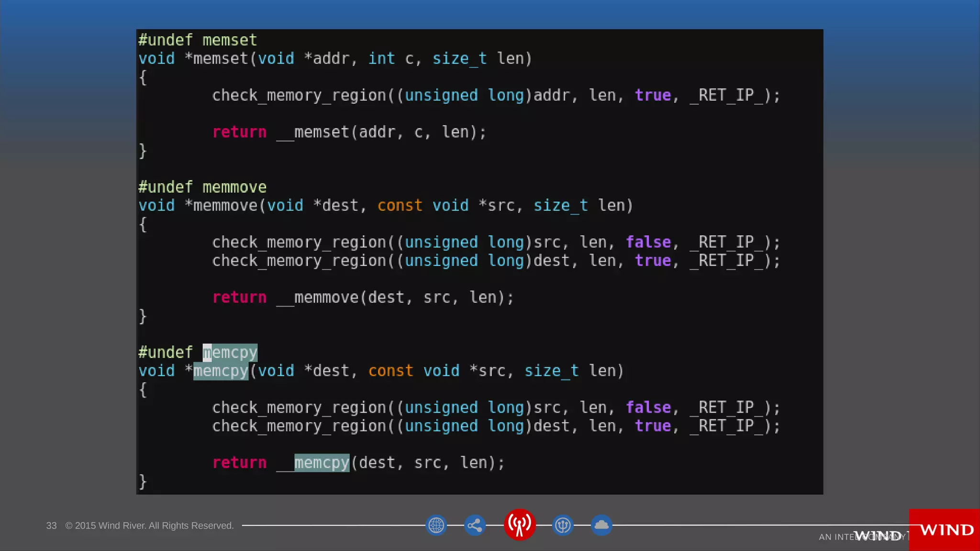980x551 pixels.
Task: Click 'true' in memset's check_memory_region call
Action: click(653, 95)
